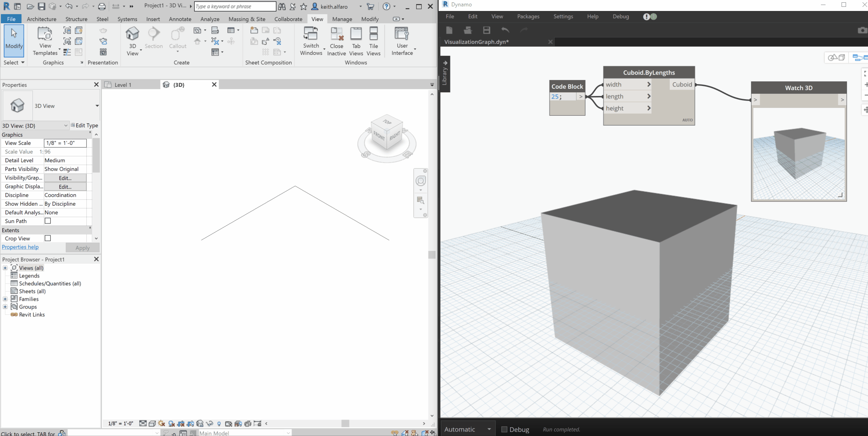Expand the Select panel dropdown
Image resolution: width=868 pixels, height=436 pixels.
click(x=14, y=63)
